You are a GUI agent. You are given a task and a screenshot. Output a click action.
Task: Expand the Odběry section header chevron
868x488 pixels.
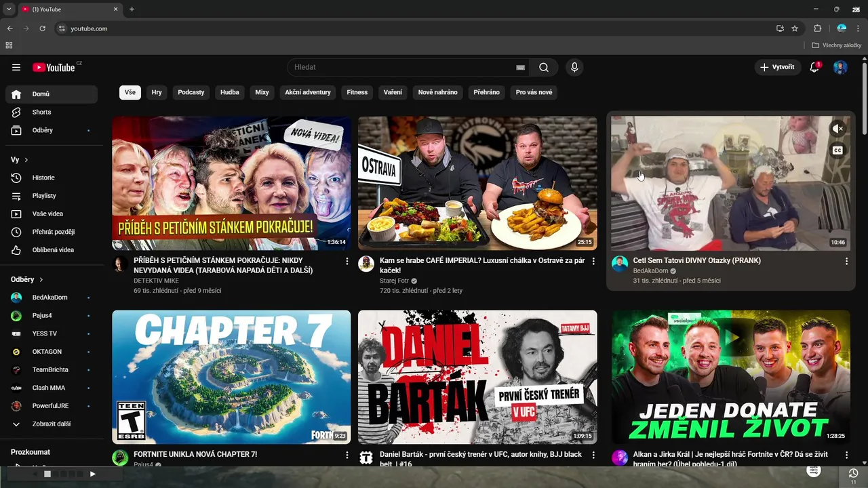coord(41,279)
